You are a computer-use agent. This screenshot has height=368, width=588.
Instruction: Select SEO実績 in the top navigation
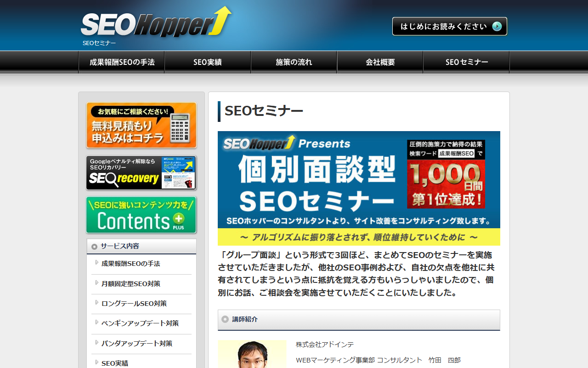point(208,62)
